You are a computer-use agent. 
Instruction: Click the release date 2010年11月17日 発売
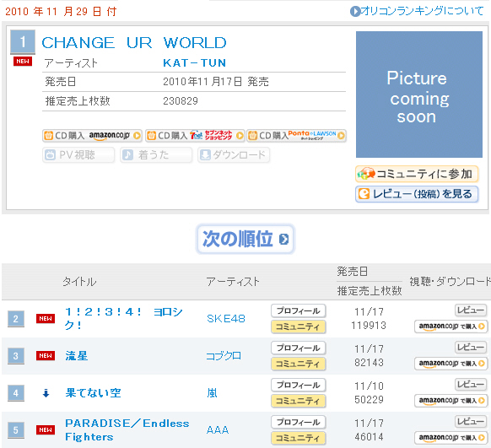pyautogui.click(x=216, y=82)
